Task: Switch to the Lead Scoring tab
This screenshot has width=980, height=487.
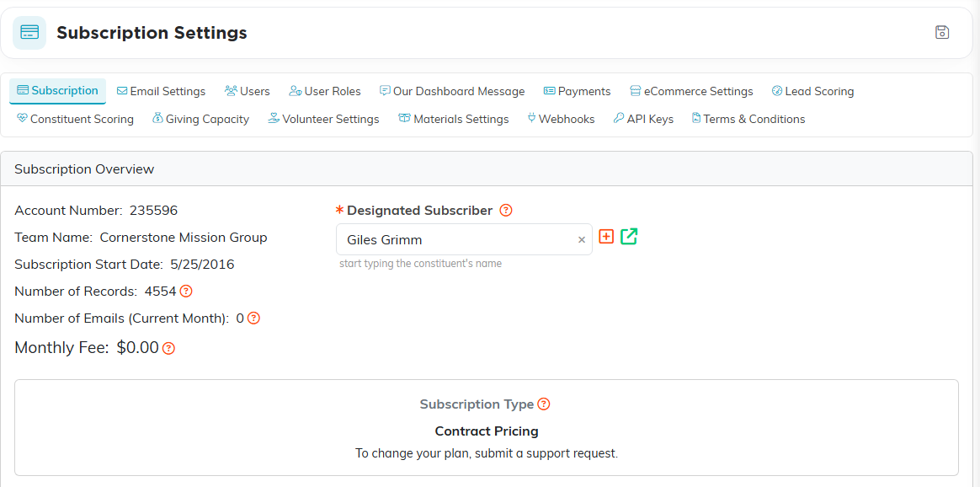Action: click(812, 91)
